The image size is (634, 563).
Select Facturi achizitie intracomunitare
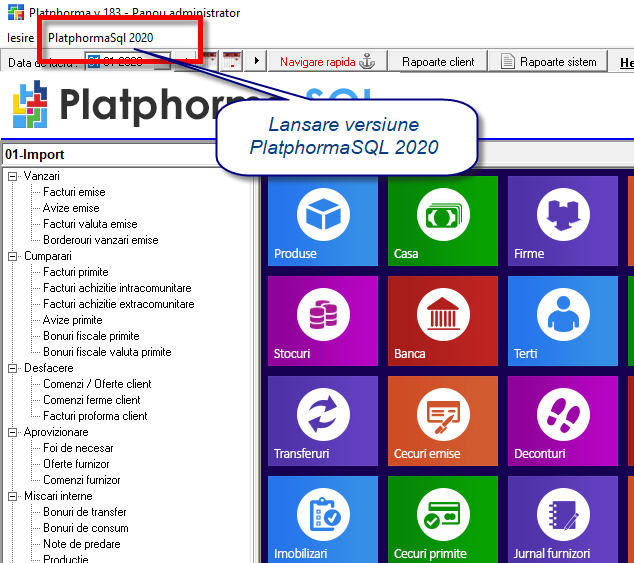pyautogui.click(x=117, y=288)
